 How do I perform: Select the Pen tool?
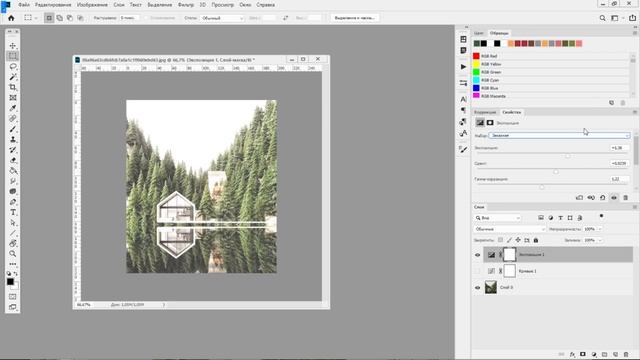(x=13, y=202)
